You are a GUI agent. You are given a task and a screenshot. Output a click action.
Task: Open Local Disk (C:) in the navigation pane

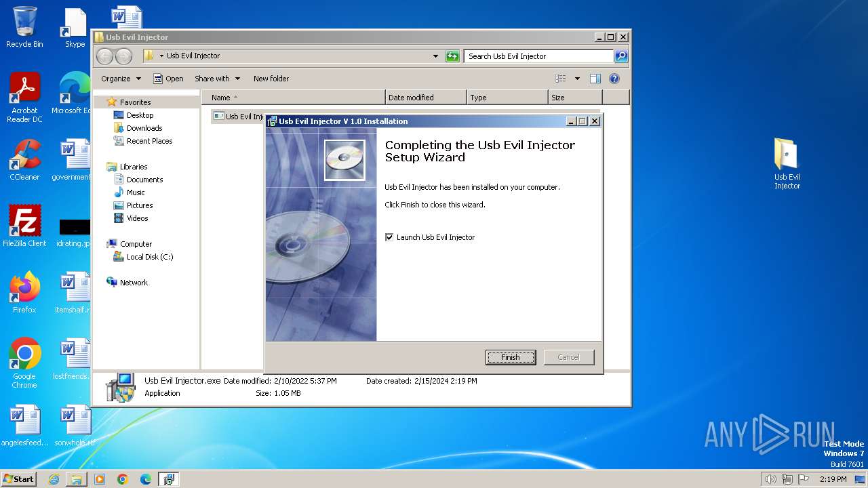(x=149, y=257)
